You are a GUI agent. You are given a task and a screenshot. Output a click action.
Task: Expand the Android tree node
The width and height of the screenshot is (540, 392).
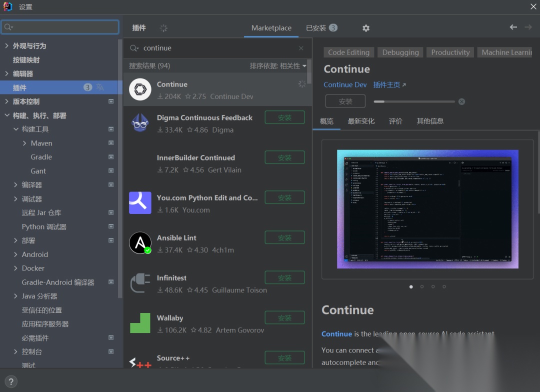pyautogui.click(x=15, y=254)
